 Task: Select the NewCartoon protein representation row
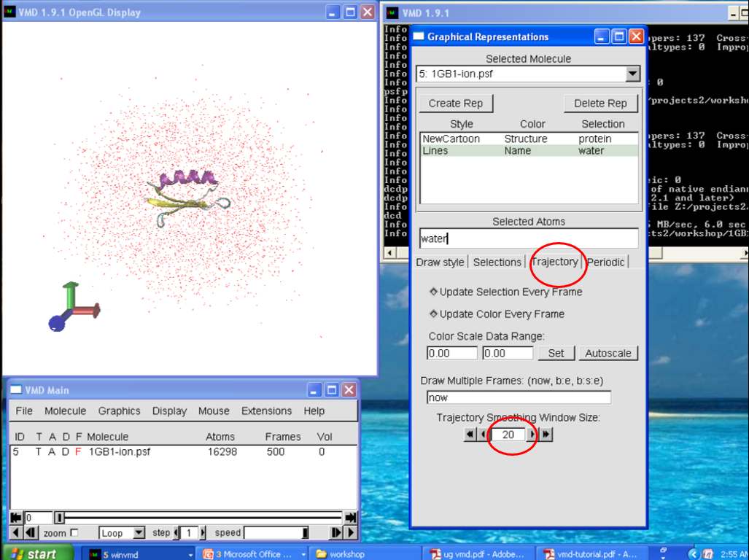[x=529, y=139]
